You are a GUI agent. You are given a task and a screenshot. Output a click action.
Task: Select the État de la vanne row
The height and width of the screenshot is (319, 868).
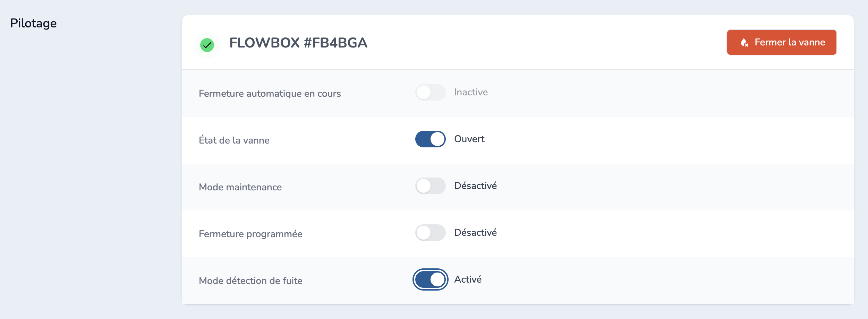pos(235,140)
